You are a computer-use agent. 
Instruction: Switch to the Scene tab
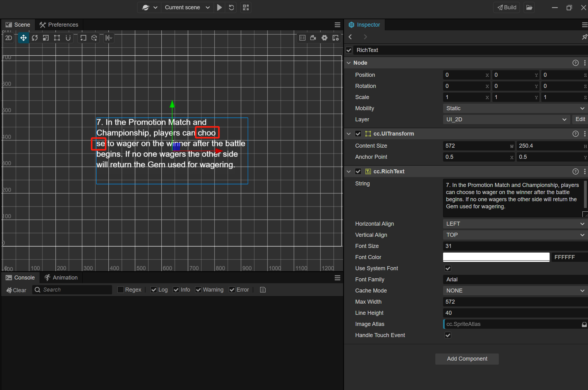coord(18,25)
